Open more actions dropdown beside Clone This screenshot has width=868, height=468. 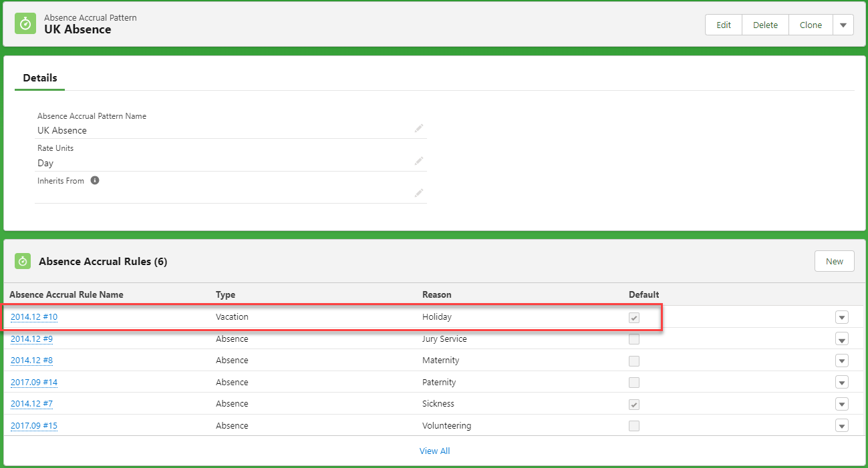pyautogui.click(x=843, y=25)
